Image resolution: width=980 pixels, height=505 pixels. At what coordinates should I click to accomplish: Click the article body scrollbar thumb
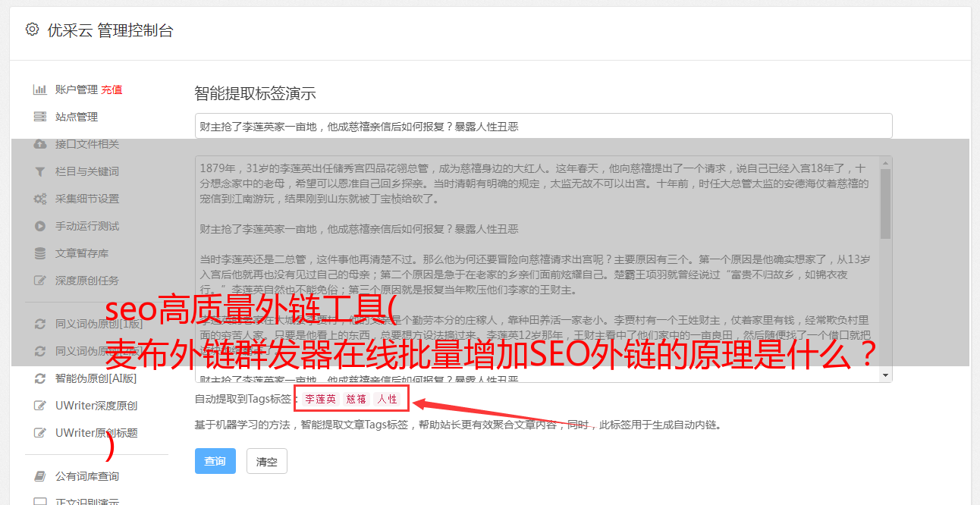[885, 203]
